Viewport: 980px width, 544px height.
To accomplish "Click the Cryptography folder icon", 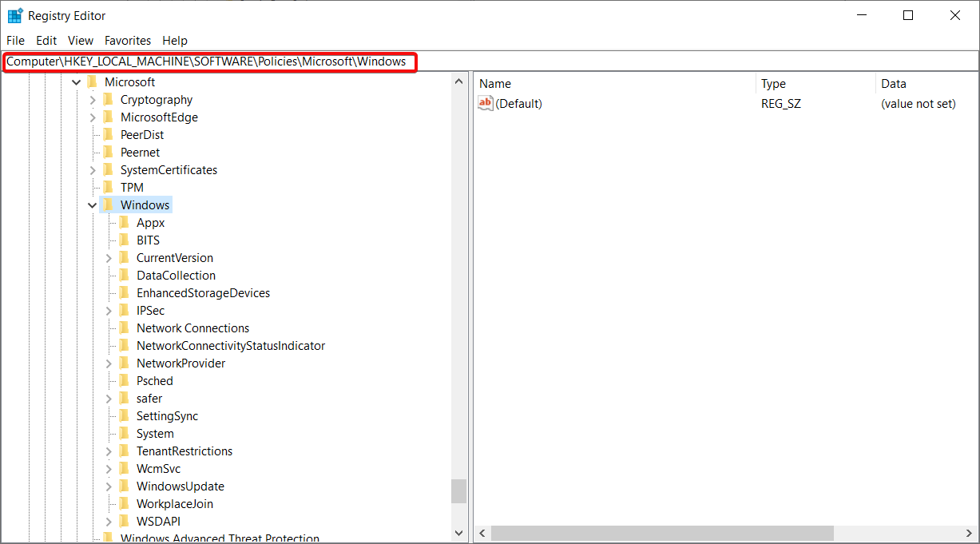I will (x=108, y=99).
